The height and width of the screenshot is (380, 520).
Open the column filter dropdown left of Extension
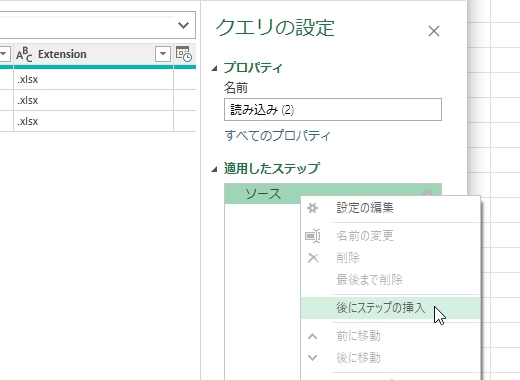click(4, 54)
